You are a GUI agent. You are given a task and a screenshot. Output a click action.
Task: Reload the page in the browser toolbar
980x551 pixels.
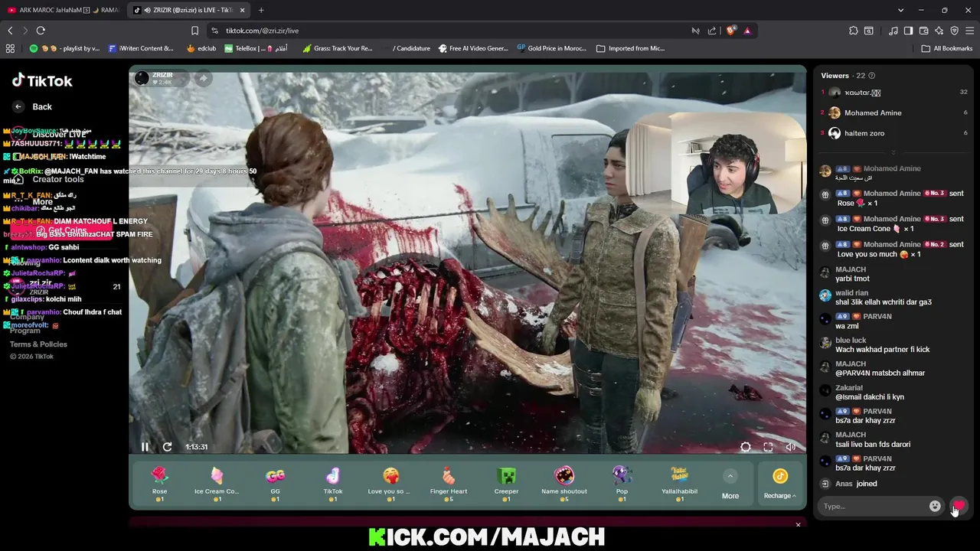(x=41, y=31)
